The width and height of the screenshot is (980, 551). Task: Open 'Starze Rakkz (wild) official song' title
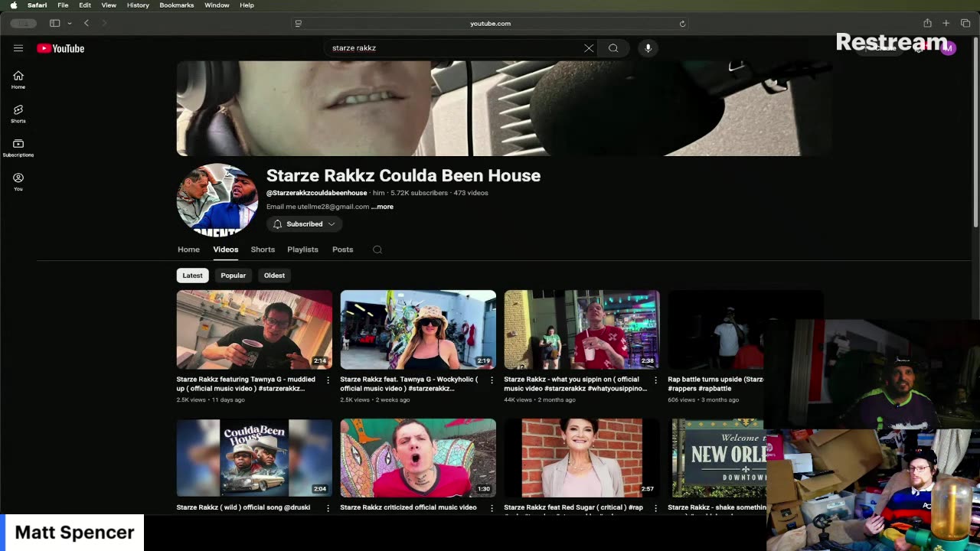pyautogui.click(x=243, y=507)
